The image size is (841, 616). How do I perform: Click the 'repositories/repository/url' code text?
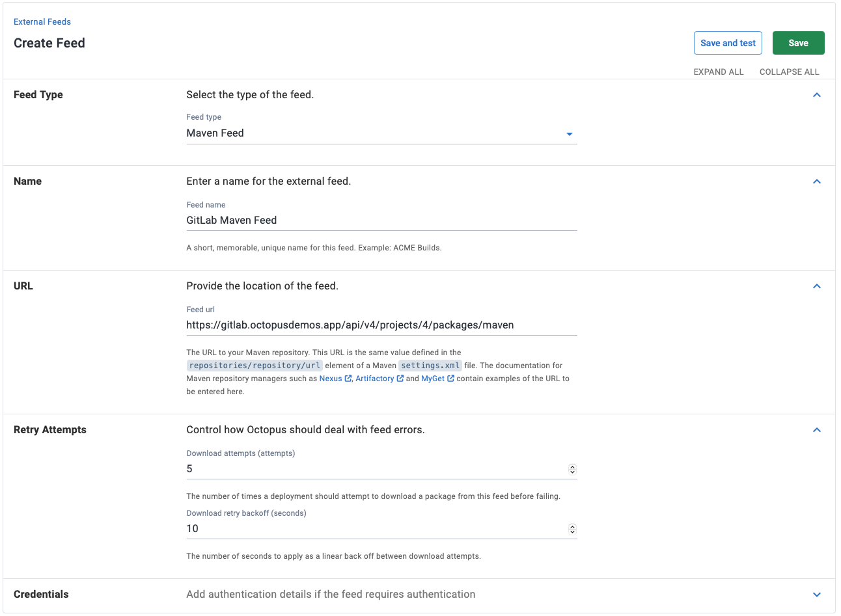[x=255, y=366]
